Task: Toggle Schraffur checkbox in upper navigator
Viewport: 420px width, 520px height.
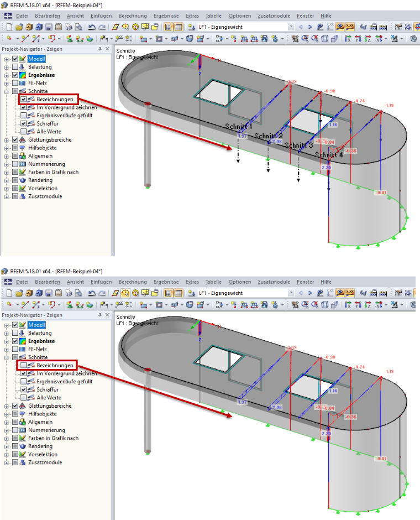Action: click(x=24, y=123)
